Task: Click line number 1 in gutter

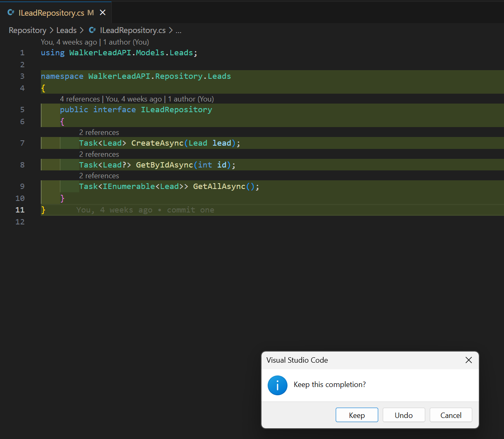Action: (x=22, y=53)
